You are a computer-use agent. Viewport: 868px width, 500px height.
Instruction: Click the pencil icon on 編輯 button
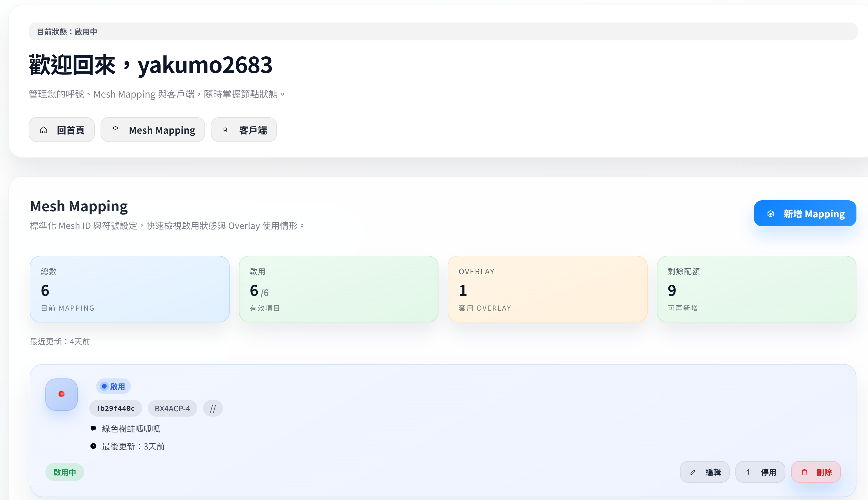click(x=693, y=472)
